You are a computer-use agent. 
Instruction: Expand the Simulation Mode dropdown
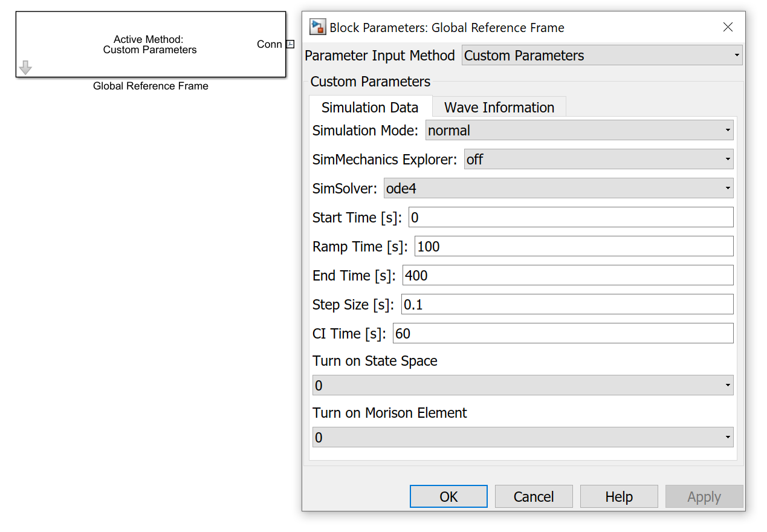pos(579,131)
